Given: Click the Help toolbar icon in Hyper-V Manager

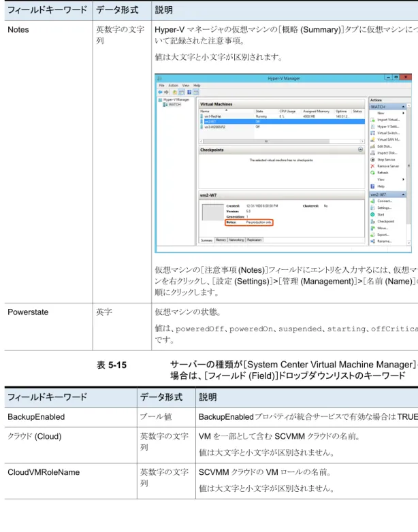Looking at the screenshot, I should [189, 93].
